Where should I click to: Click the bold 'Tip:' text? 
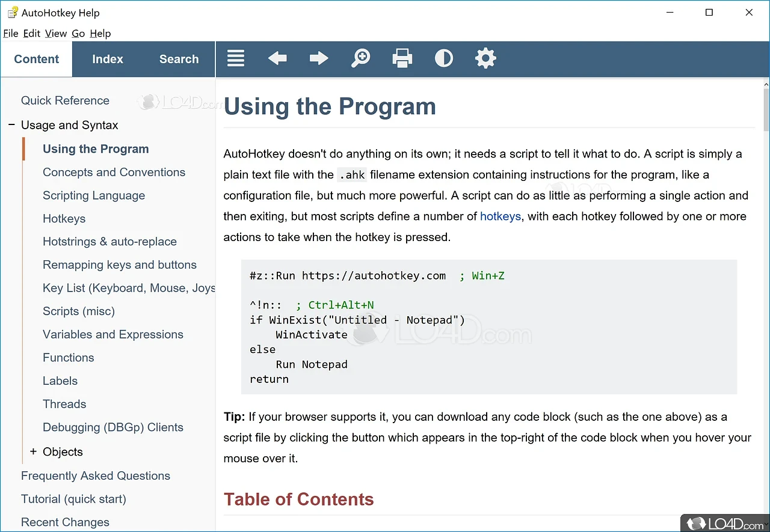[235, 417]
